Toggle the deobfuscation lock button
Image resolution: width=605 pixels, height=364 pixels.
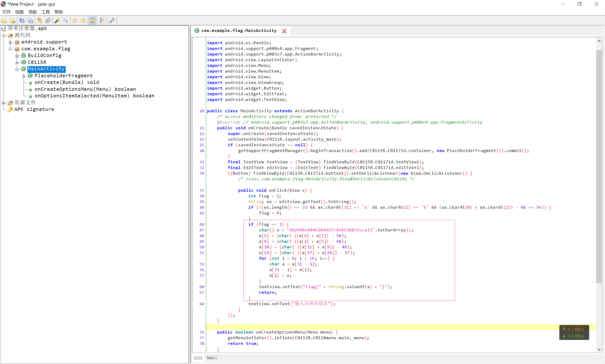pos(93,21)
